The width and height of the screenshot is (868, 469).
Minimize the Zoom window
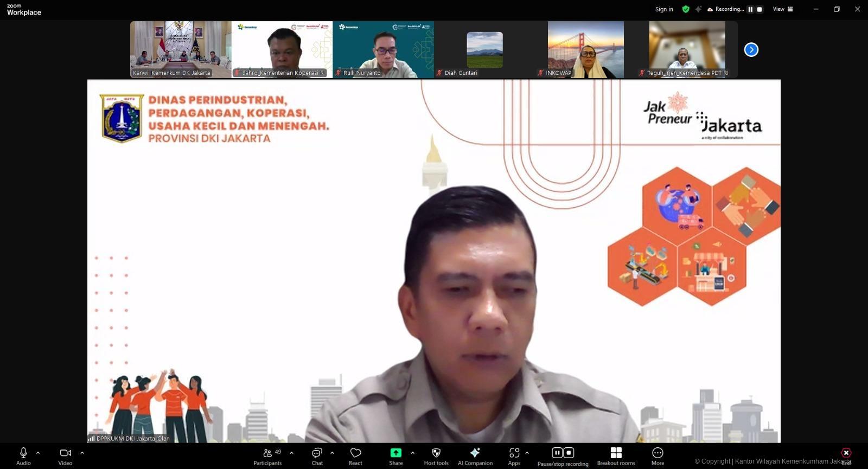point(816,9)
